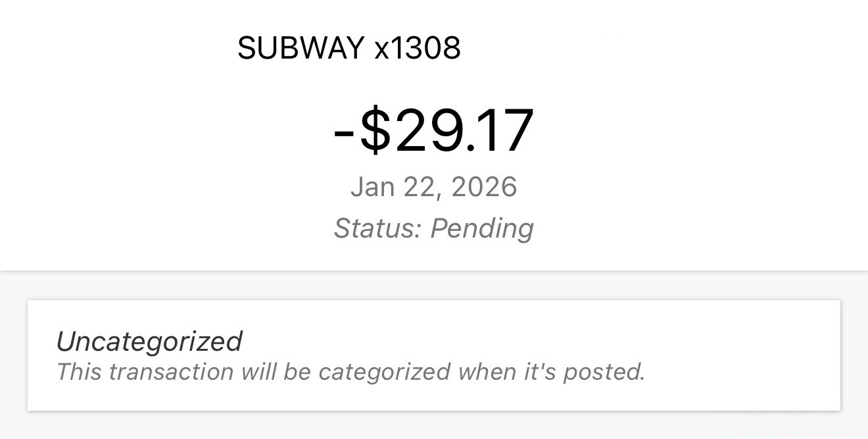Tap the SUBWAY x1308 merchant title
Viewport: 868px width, 439px height.
(349, 48)
